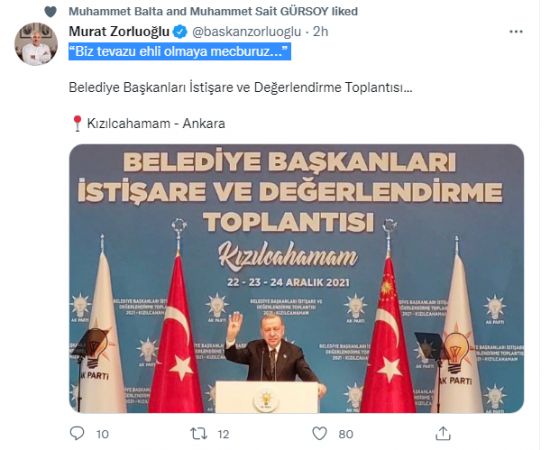The image size is (550, 450).
Task: Click the blue verified badge
Action: tap(180, 32)
